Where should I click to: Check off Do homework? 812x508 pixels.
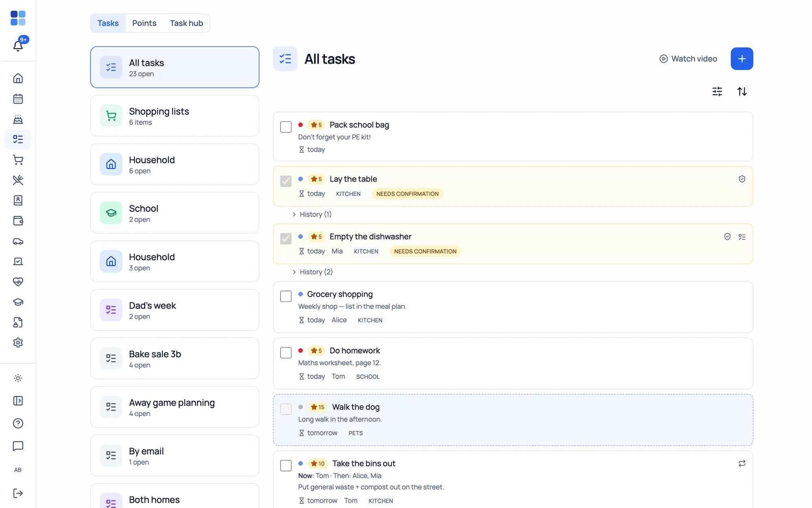[x=286, y=353]
